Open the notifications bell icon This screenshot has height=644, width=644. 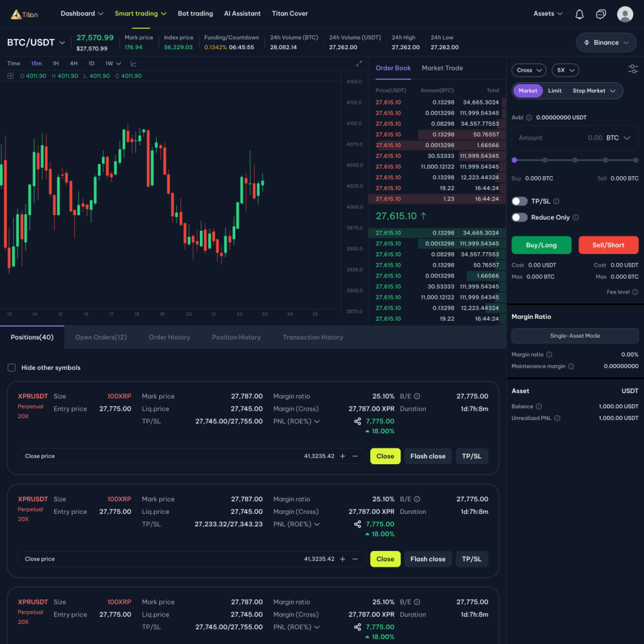point(580,14)
